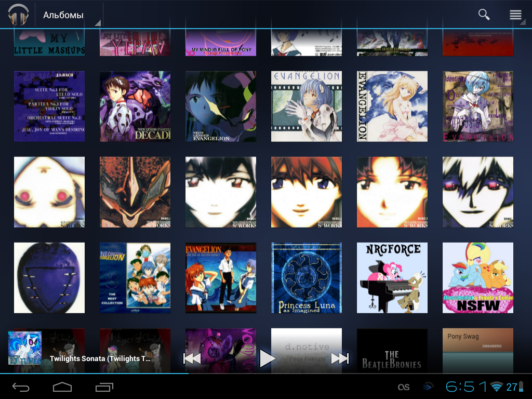The height and width of the screenshot is (399, 532).
Task: Open The BeatleBronies album
Action: (x=392, y=350)
